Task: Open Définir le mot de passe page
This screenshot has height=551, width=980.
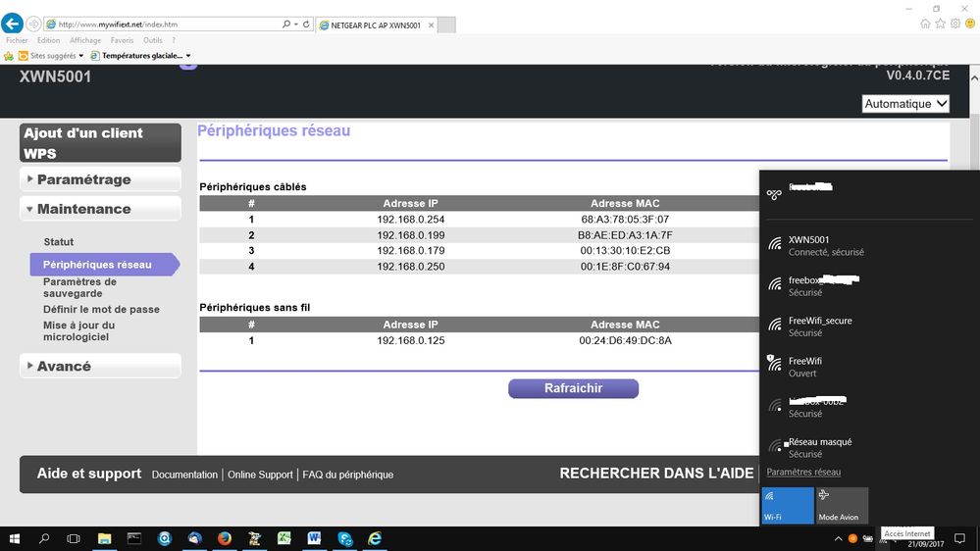Action: [101, 309]
